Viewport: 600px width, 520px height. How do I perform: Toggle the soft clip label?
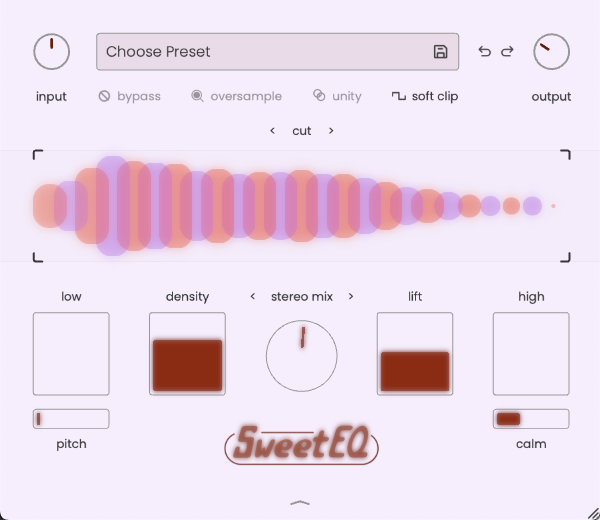[435, 96]
